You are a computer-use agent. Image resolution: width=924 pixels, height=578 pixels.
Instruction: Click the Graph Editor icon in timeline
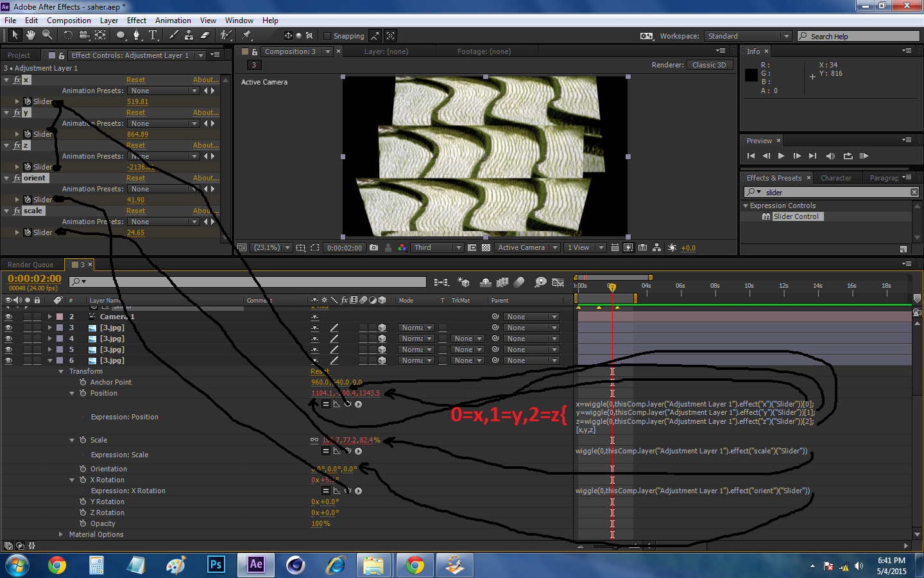[558, 281]
